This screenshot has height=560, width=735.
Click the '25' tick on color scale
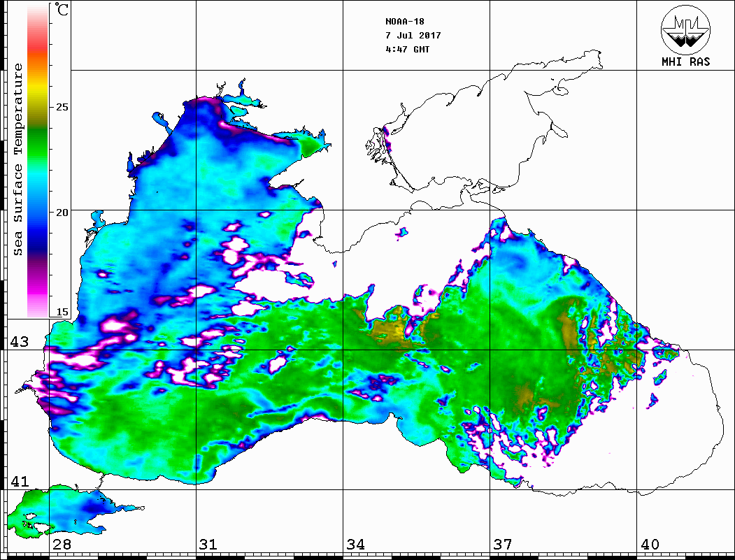[62, 107]
